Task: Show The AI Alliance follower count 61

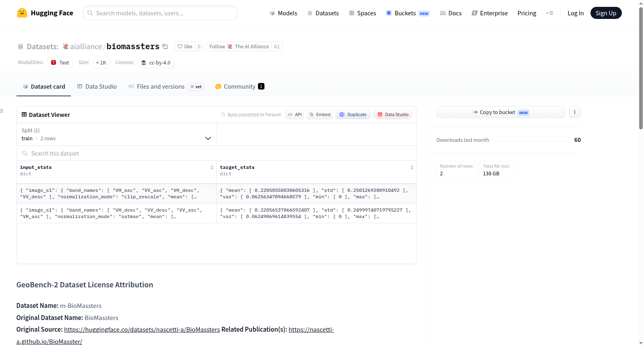Action: click(x=277, y=46)
